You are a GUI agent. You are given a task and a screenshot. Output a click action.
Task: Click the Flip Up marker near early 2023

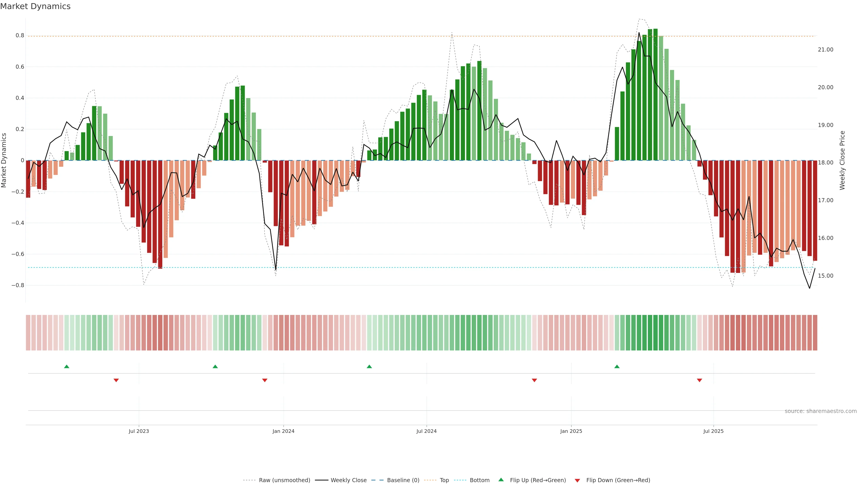[67, 366]
